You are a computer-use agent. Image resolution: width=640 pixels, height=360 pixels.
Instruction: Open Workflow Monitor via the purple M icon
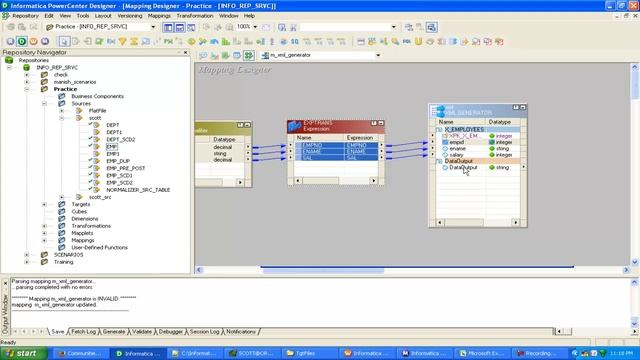[45, 41]
